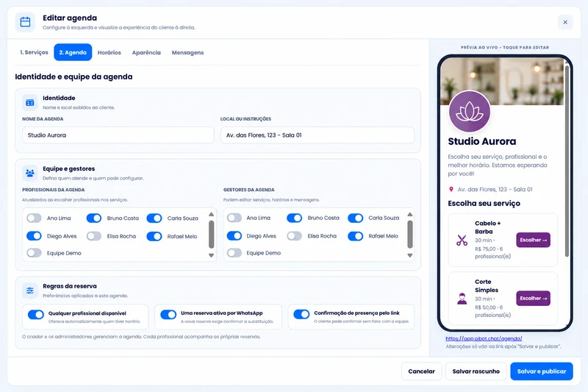The image size is (588, 392).
Task: Toggle Diego Alves as agenda professional
Action: (x=34, y=236)
